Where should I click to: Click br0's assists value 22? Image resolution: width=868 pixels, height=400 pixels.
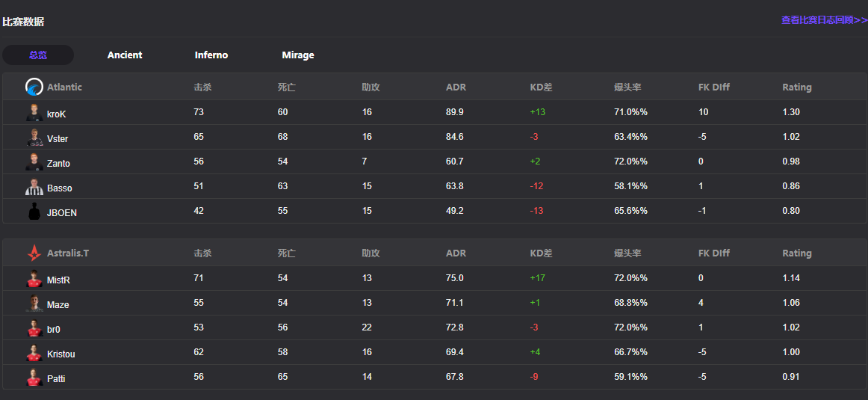coord(367,327)
